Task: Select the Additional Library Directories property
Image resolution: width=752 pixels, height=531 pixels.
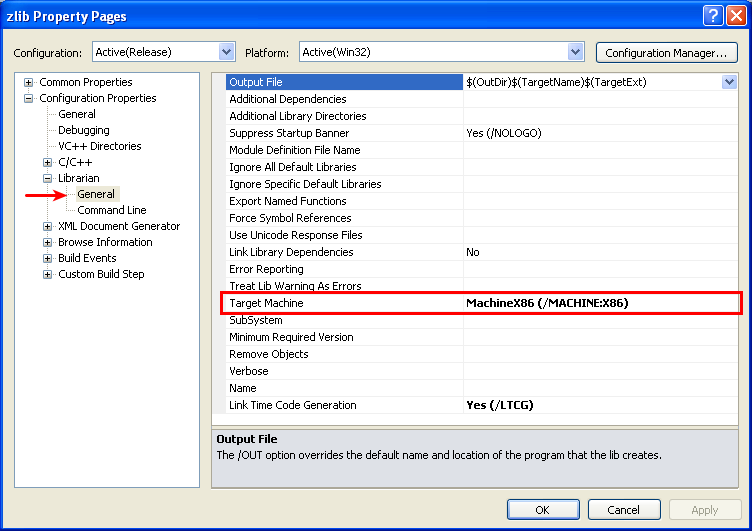Action: click(298, 116)
